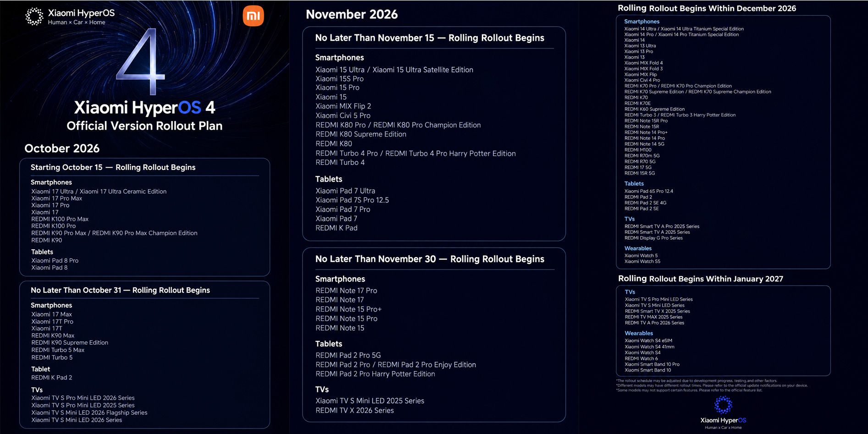Viewport: 868px width, 434px height.
Task: Select "Starting October 15 — Rolling Rollout Begins" header
Action: (x=113, y=167)
